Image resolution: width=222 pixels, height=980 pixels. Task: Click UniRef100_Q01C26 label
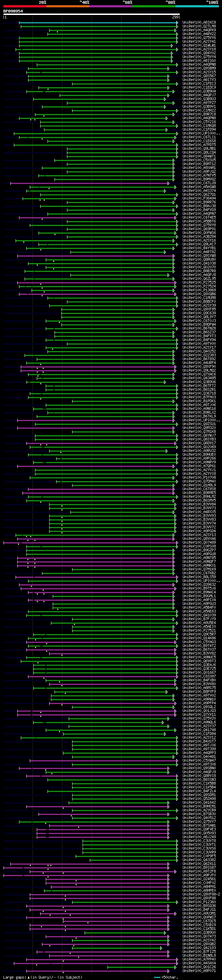click(199, 967)
